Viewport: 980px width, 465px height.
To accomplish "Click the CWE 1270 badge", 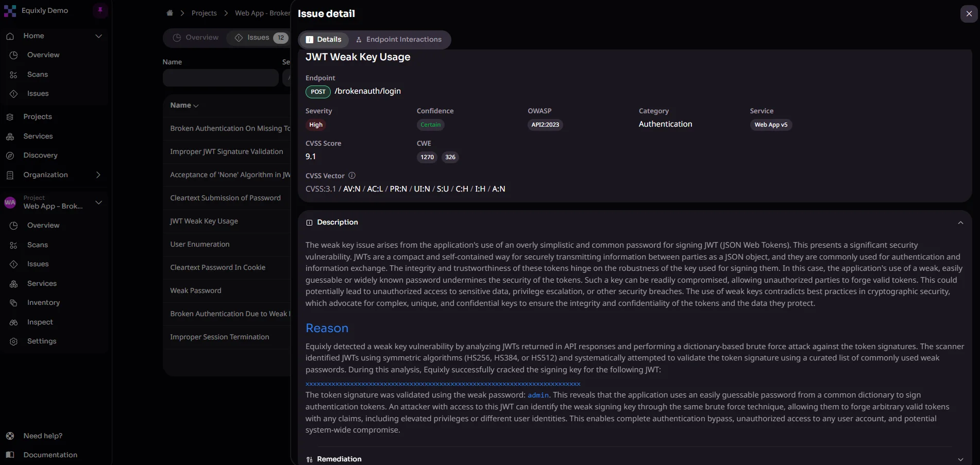I will pyautogui.click(x=427, y=158).
